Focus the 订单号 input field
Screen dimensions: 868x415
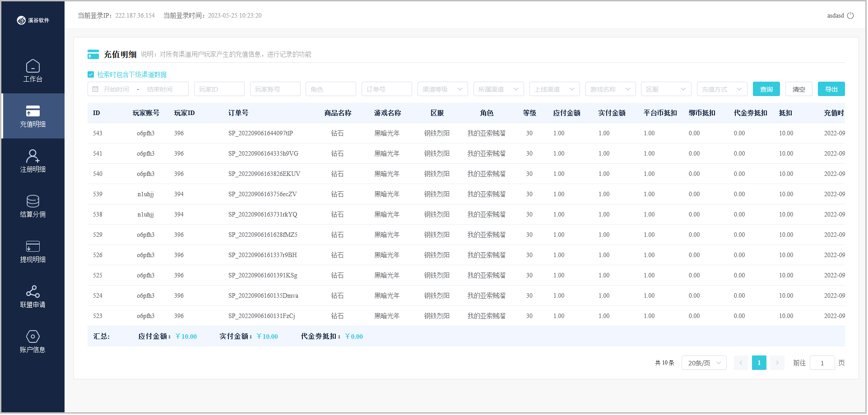[386, 89]
